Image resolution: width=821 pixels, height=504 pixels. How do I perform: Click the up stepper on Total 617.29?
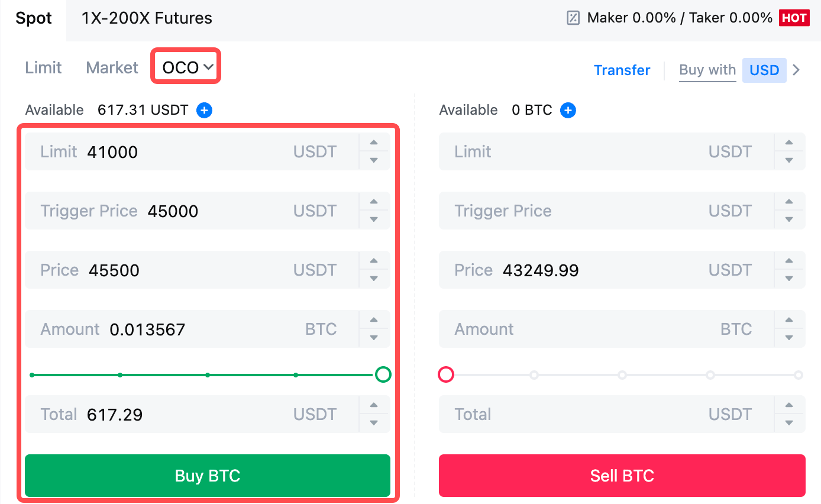click(374, 406)
